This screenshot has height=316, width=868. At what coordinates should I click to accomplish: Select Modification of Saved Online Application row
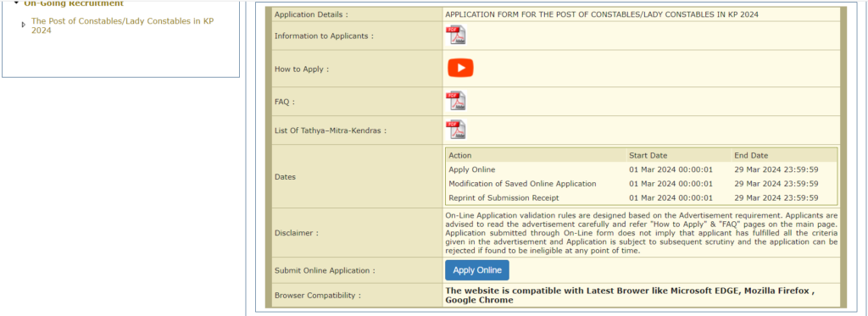click(x=642, y=184)
